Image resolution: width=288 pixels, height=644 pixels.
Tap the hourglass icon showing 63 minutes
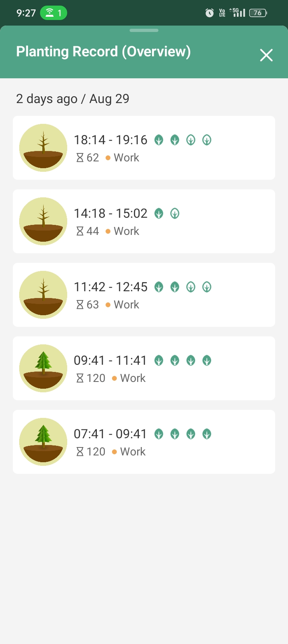(80, 305)
